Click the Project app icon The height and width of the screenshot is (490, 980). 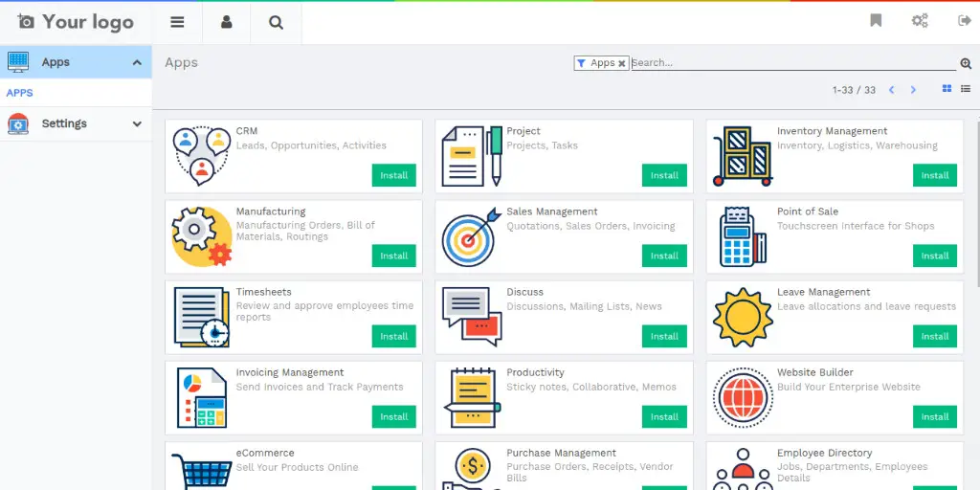point(472,156)
